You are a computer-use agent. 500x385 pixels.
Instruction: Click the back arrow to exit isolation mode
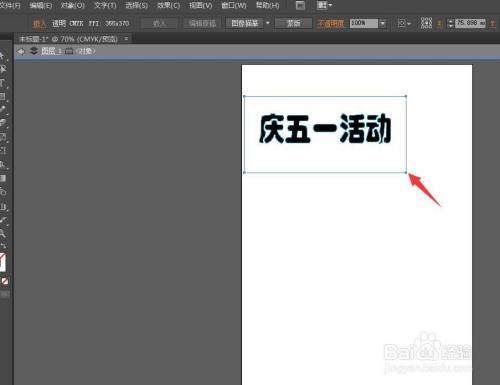(21, 52)
